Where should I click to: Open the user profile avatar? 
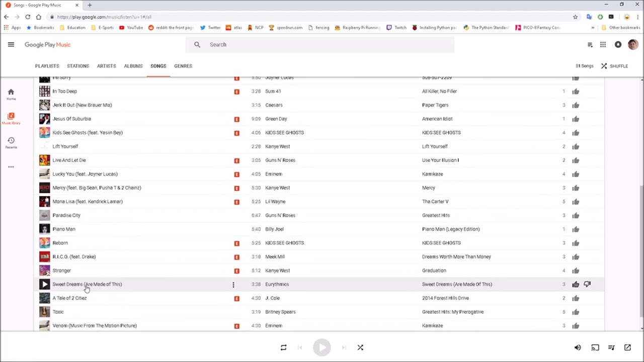pyautogui.click(x=633, y=45)
